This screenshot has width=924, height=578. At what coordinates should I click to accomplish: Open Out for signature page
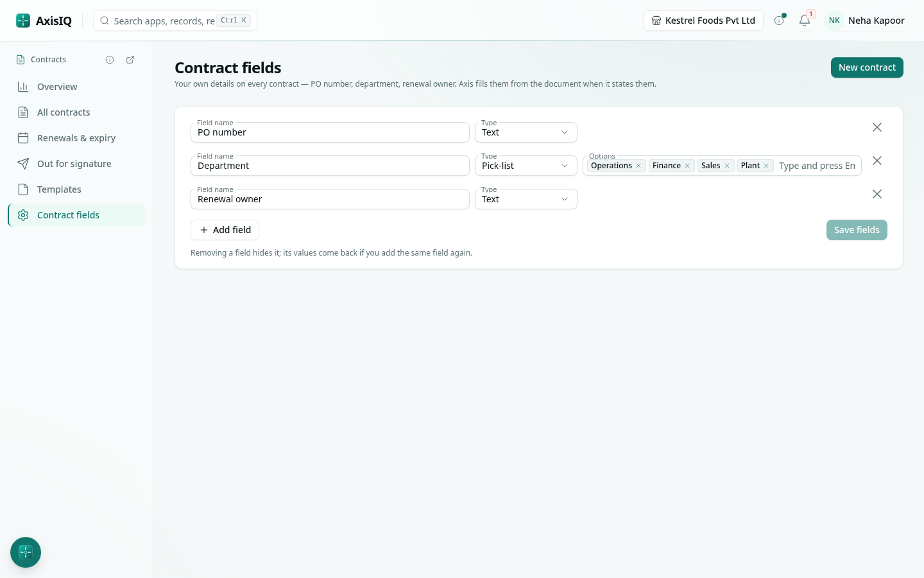pyautogui.click(x=77, y=164)
